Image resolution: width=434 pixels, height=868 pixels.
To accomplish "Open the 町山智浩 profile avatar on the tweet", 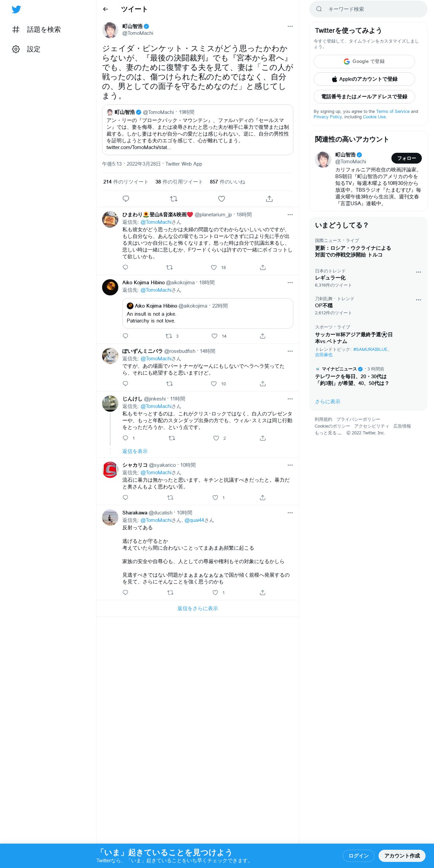I will pyautogui.click(x=110, y=30).
